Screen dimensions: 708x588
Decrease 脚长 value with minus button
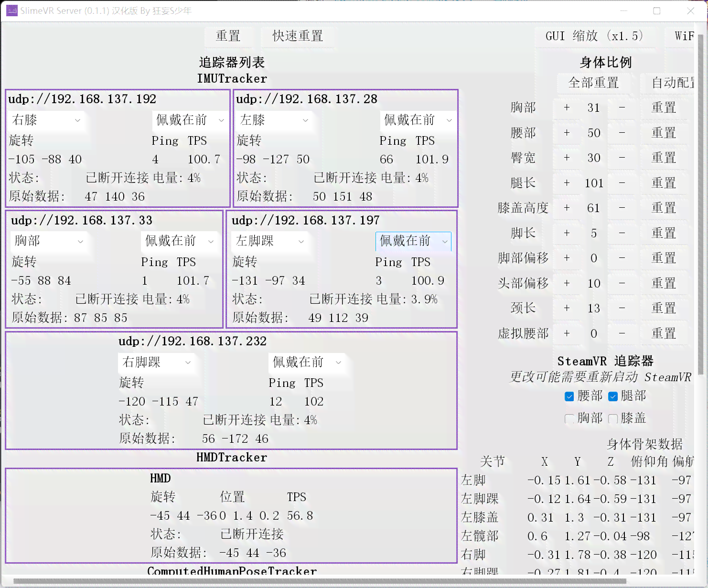622,233
